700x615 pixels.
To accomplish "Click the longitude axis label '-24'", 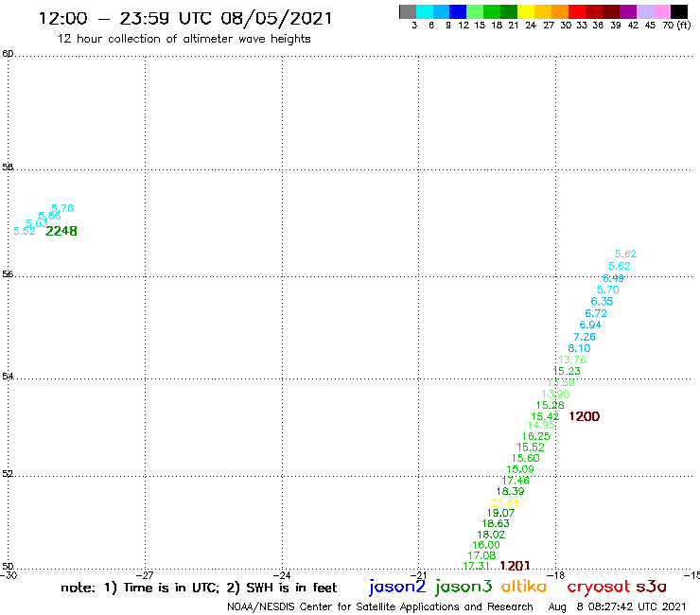I will pos(282,575).
